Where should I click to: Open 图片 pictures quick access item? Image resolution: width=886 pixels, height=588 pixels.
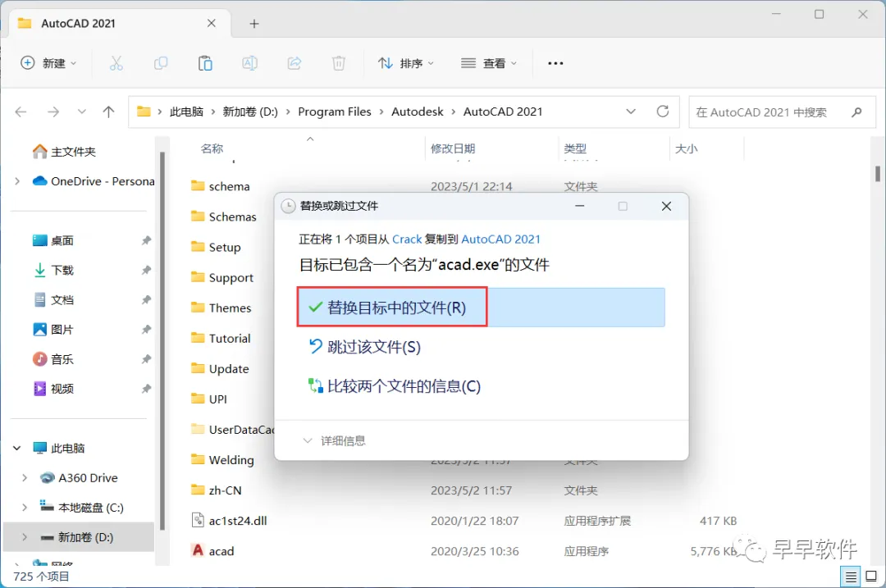click(x=53, y=330)
